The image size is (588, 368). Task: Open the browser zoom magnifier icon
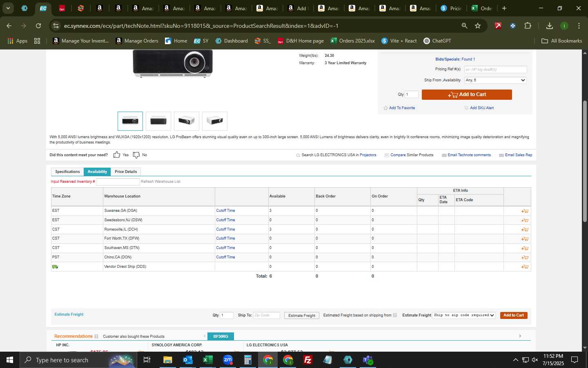464,26
